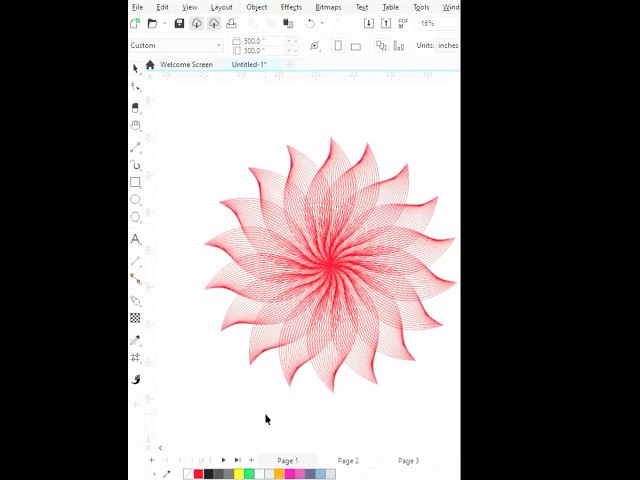The height and width of the screenshot is (480, 640).
Task: Select the Parallel Dimension tool
Action: tap(136, 261)
